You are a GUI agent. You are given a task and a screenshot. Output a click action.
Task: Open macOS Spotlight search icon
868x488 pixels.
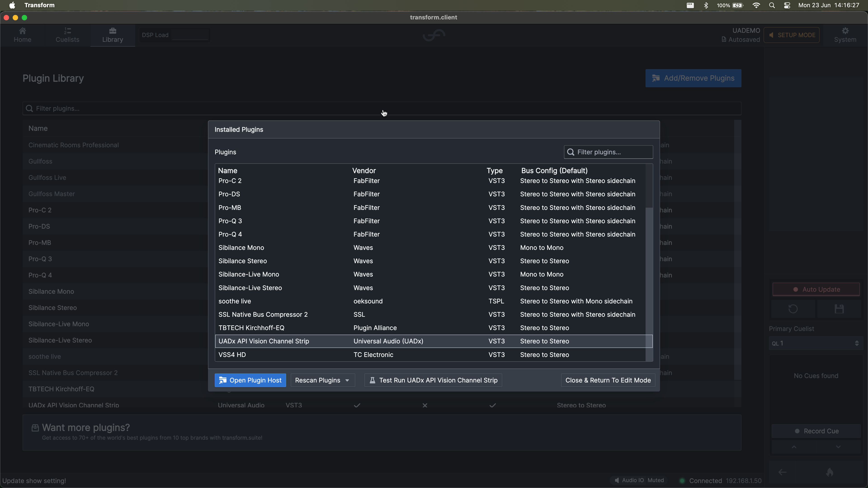point(772,5)
